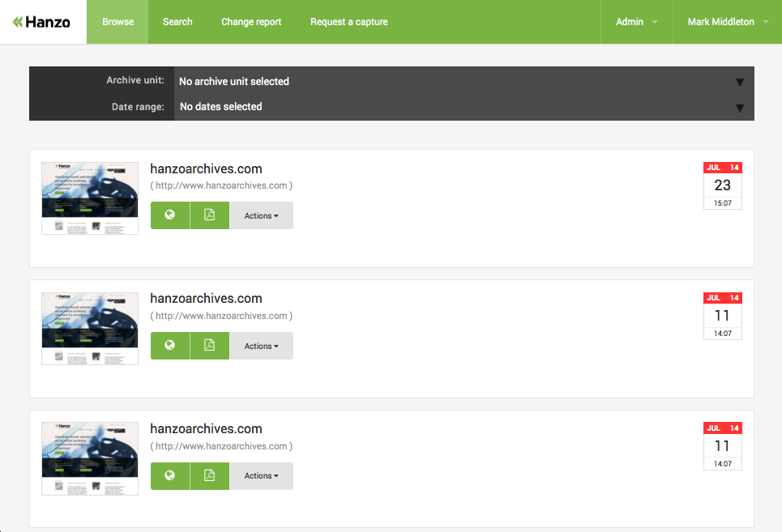This screenshot has height=532, width=782.
Task: Open the Change report tab
Action: point(251,22)
